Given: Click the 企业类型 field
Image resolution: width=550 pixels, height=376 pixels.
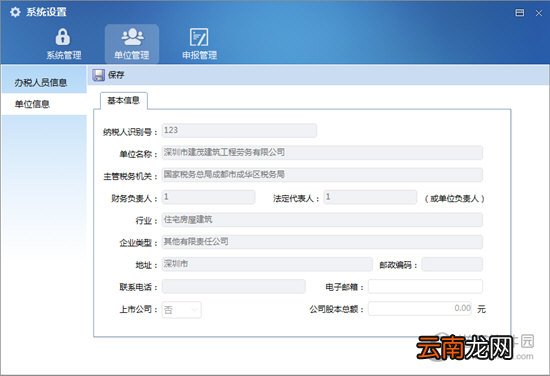Looking at the screenshot, I should point(322,242).
